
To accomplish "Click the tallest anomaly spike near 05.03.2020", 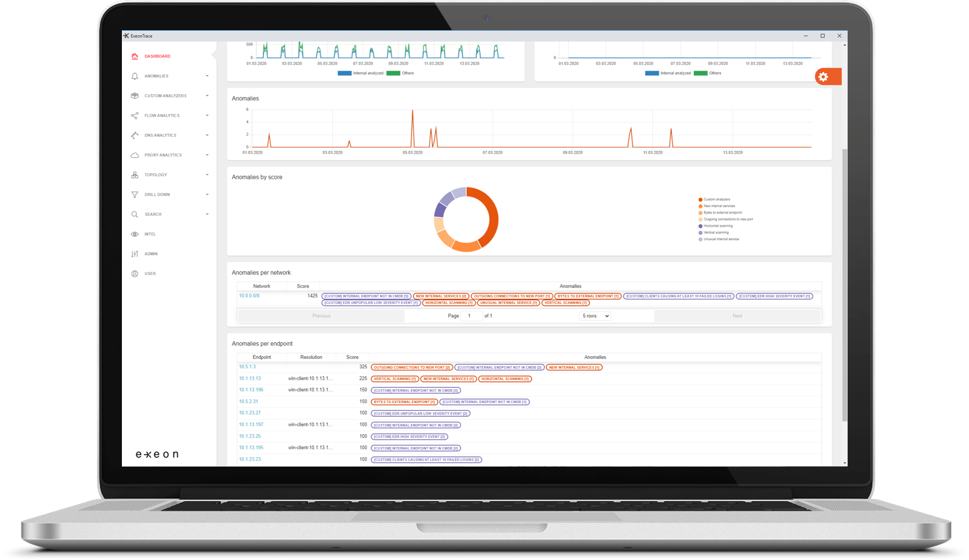I will tap(413, 128).
